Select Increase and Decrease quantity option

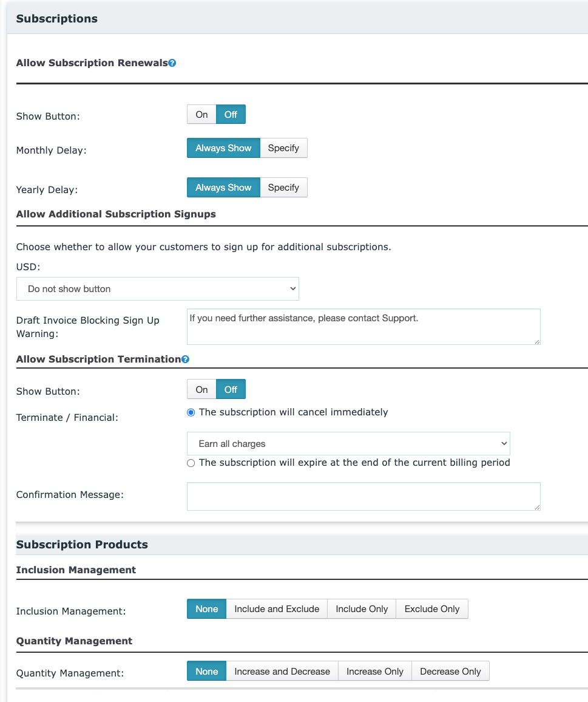click(x=282, y=672)
